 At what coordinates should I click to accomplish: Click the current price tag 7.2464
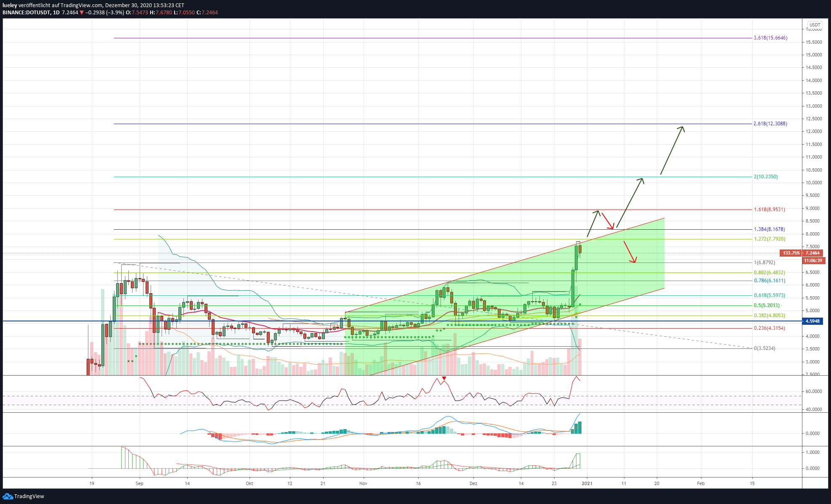[813, 253]
